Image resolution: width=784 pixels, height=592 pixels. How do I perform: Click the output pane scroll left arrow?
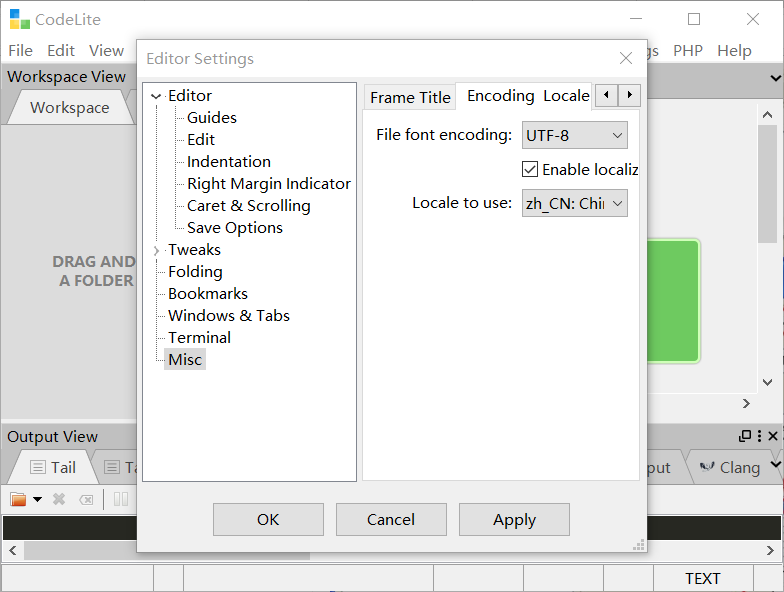pyautogui.click(x=13, y=550)
